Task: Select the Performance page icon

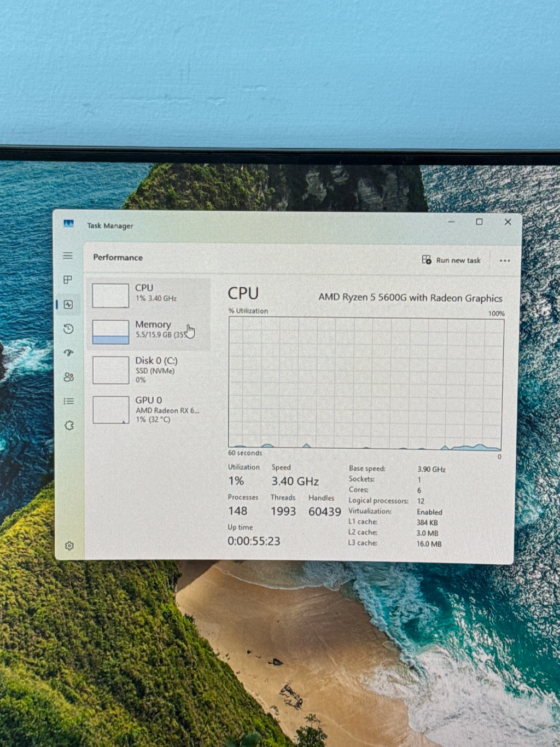Action: [68, 304]
